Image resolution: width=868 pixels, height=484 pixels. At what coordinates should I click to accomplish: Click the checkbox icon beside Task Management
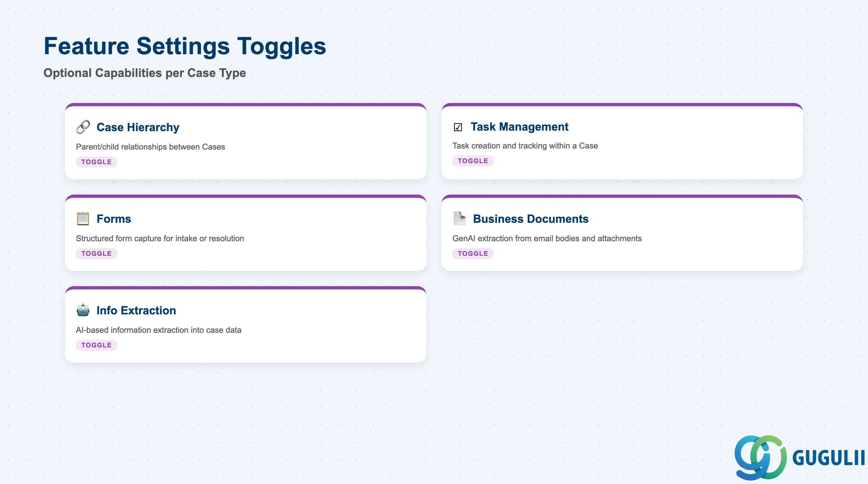click(x=458, y=127)
